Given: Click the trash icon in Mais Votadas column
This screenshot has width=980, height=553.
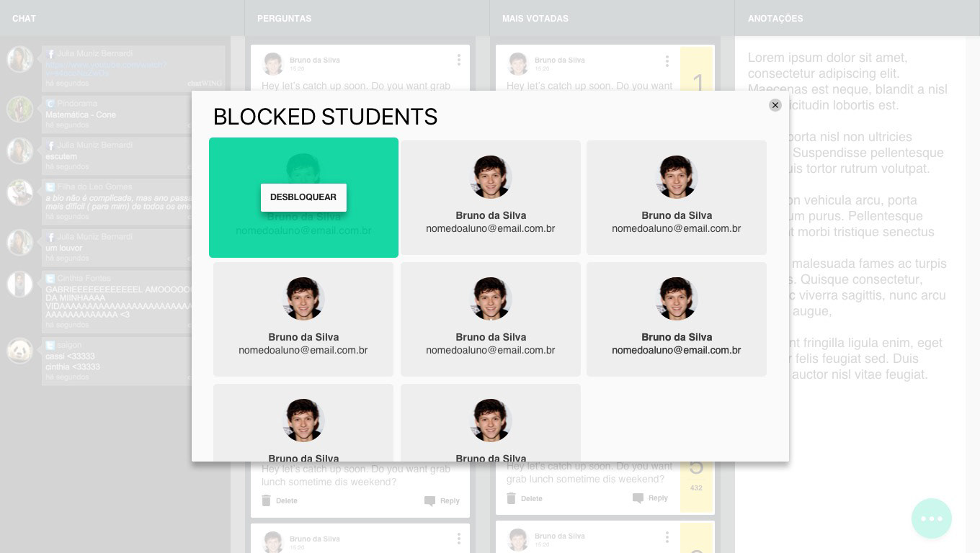Looking at the screenshot, I should [x=512, y=498].
